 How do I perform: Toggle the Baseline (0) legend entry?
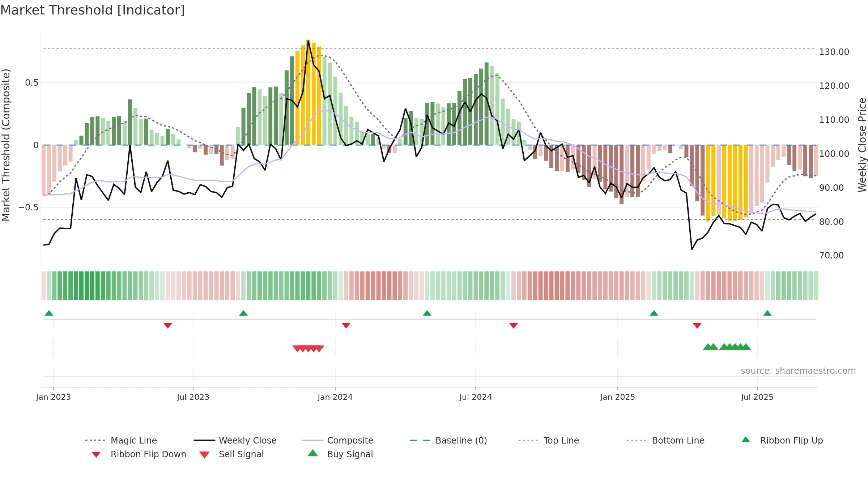coord(448,440)
